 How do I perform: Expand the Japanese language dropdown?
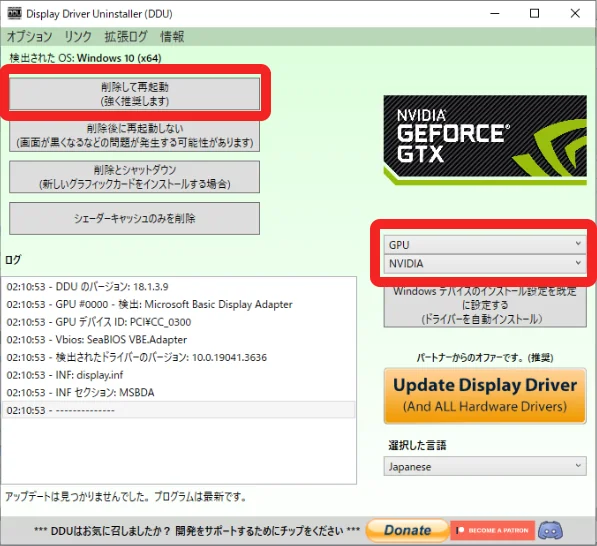pos(485,466)
